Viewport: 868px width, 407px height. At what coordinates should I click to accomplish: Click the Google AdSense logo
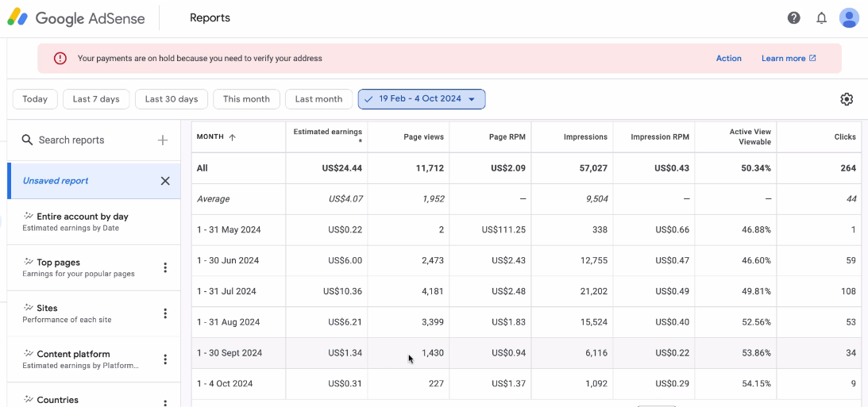click(x=75, y=18)
